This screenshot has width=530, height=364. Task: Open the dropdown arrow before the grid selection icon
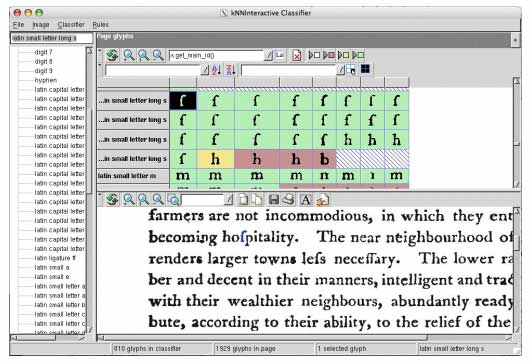point(340,70)
